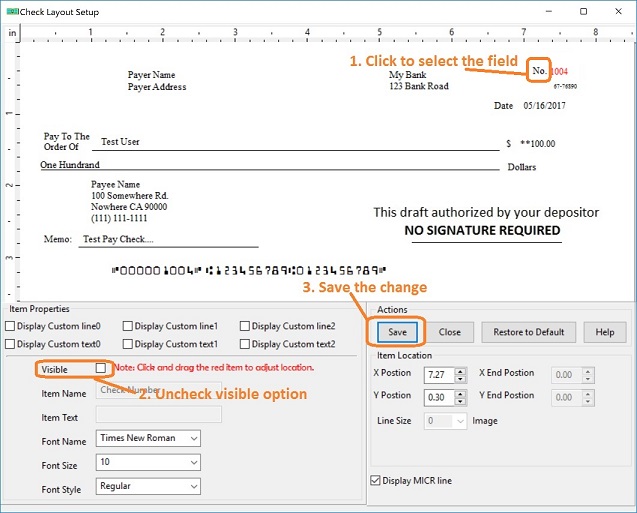637x513 pixels.
Task: Select the 123 Bank Road field
Action: [x=419, y=86]
